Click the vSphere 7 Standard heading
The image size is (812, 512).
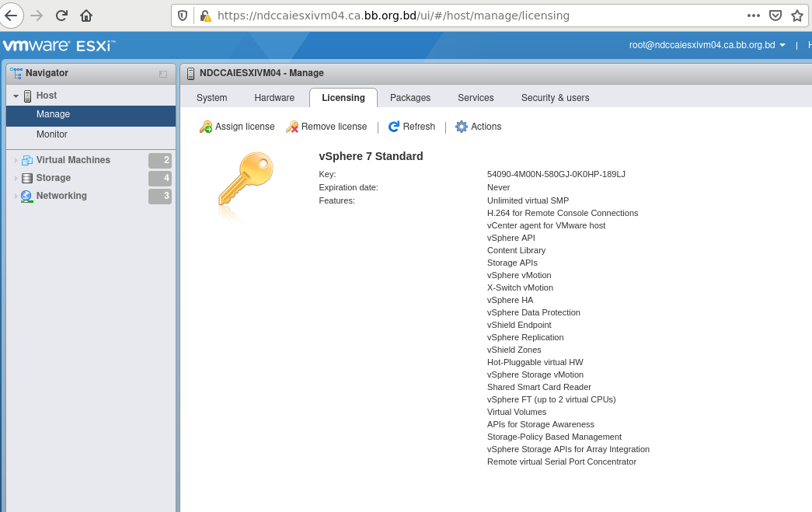tap(371, 156)
